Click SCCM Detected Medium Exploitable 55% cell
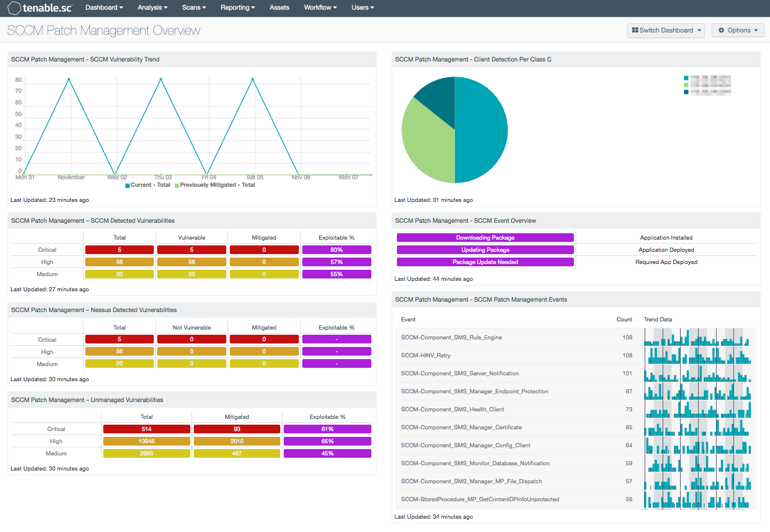The width and height of the screenshot is (770, 532). pyautogui.click(x=337, y=274)
